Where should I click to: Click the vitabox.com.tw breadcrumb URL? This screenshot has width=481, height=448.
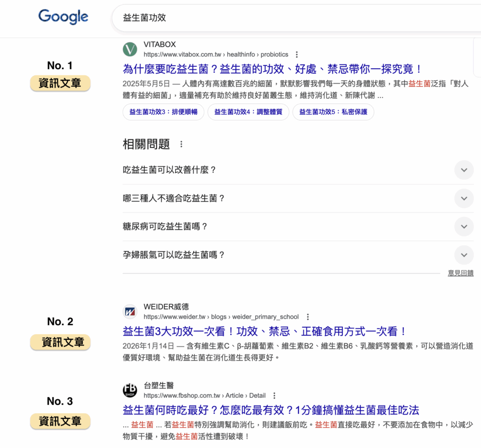pos(204,54)
